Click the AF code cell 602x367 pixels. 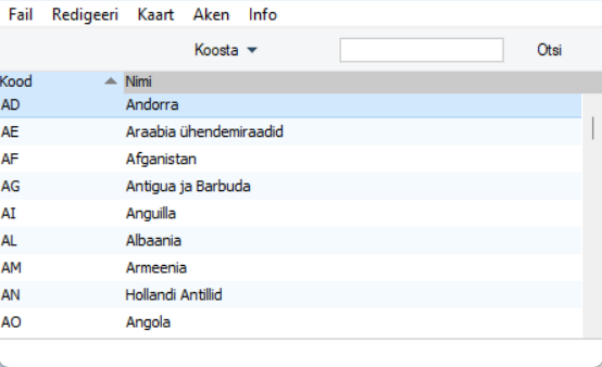tap(61, 159)
